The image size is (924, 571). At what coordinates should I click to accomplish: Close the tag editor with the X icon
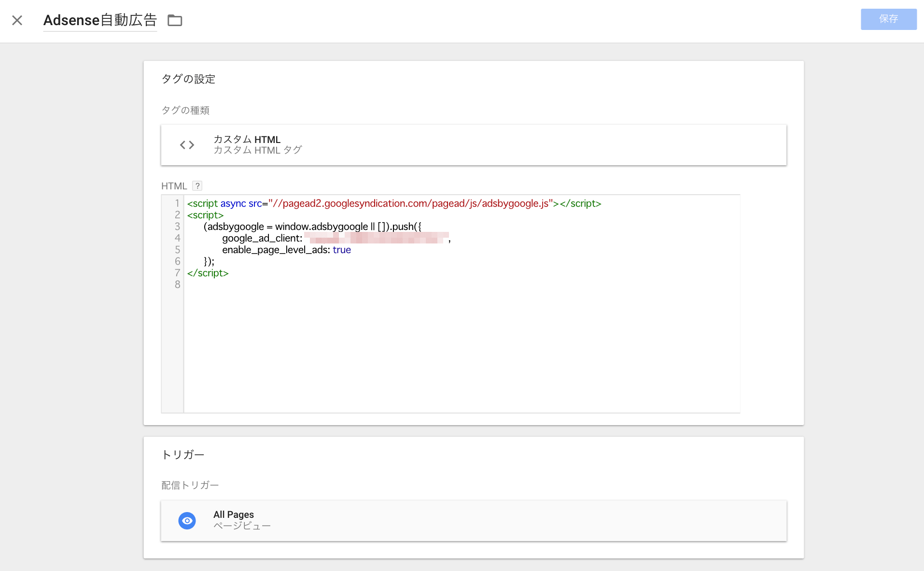coord(17,20)
